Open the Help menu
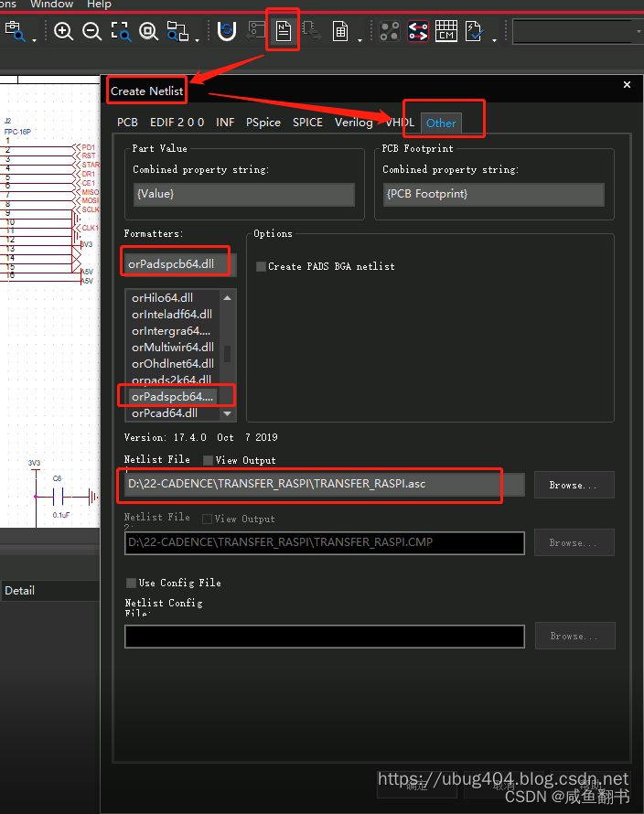The height and width of the screenshot is (814, 644). (x=99, y=5)
